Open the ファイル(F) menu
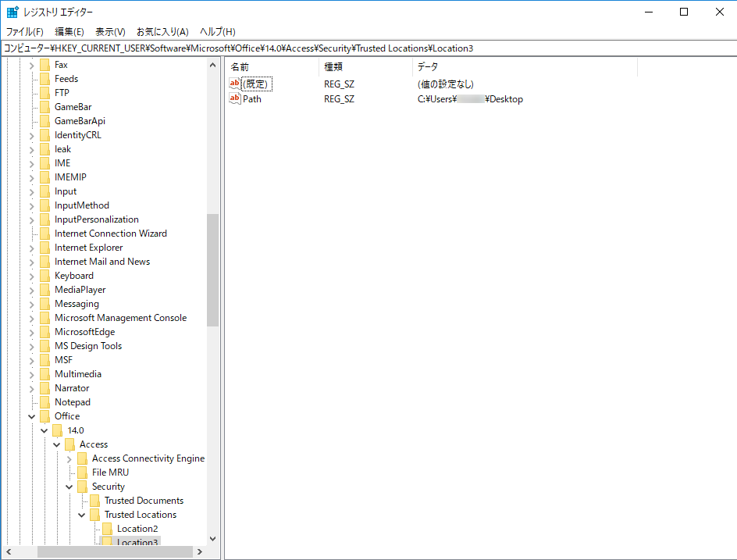 (x=24, y=31)
